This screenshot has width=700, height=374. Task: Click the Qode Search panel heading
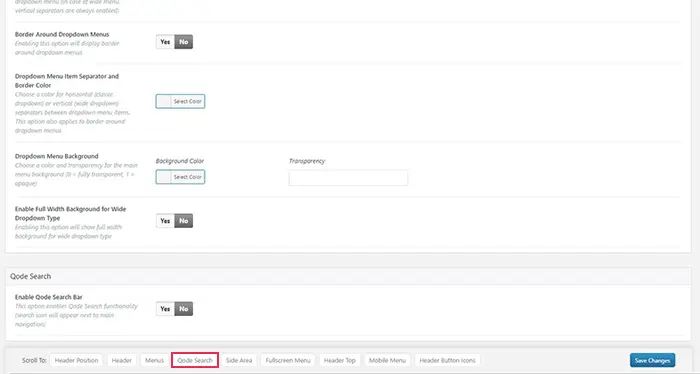(30, 276)
